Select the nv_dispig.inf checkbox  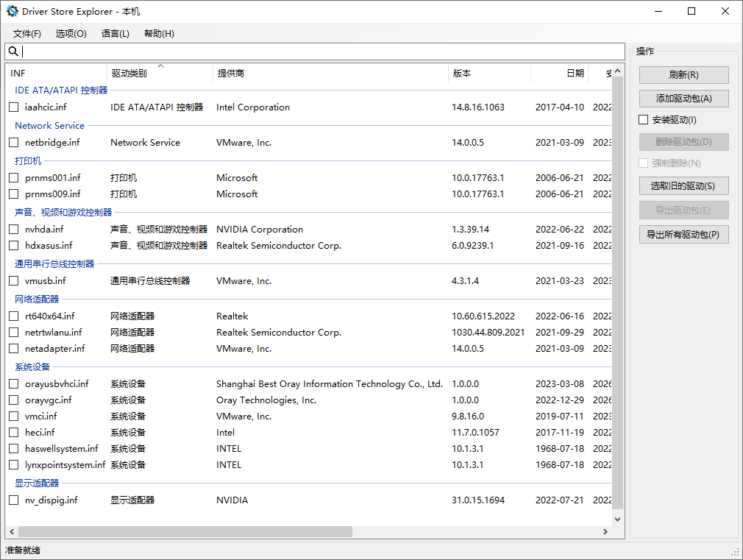pyautogui.click(x=13, y=500)
